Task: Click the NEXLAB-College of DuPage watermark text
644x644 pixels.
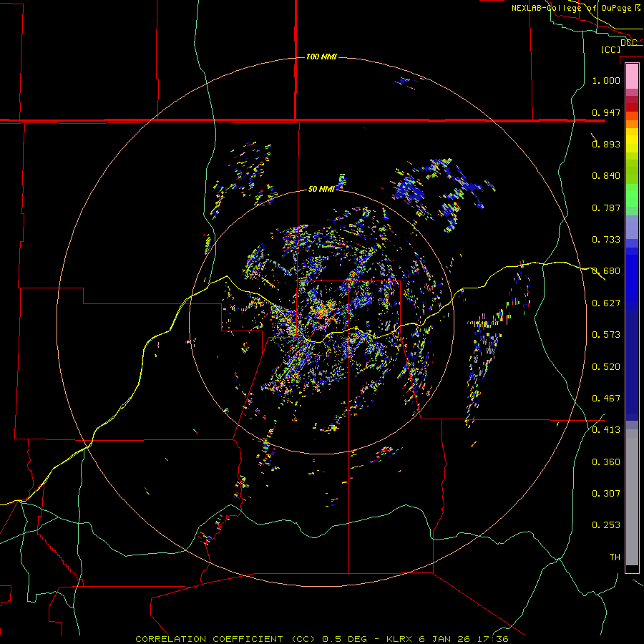Action: [576, 8]
